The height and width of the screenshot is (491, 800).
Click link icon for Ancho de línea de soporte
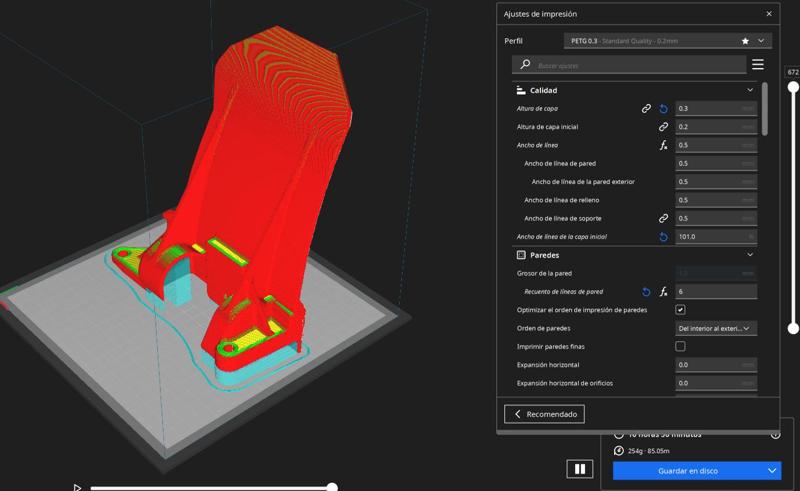tap(663, 218)
